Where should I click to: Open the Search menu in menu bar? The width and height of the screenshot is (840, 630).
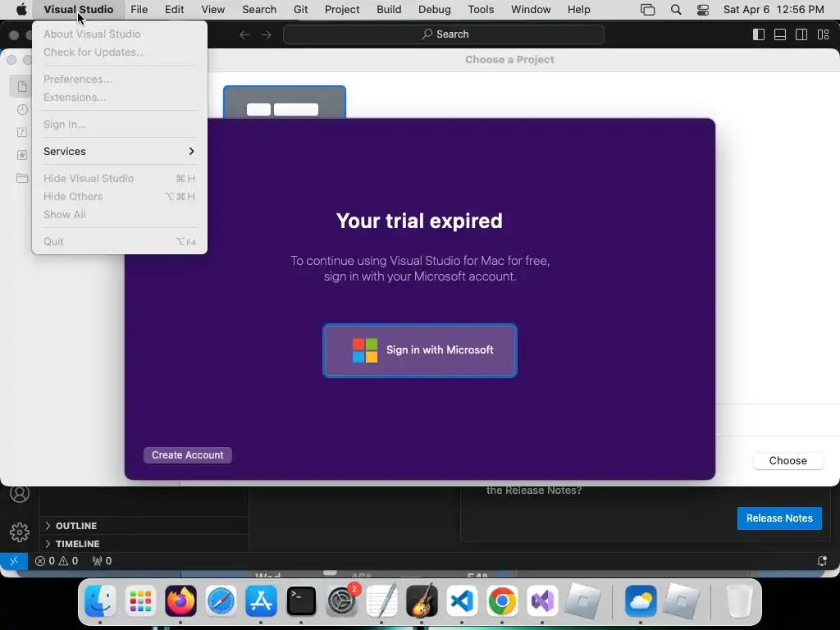[x=258, y=10]
